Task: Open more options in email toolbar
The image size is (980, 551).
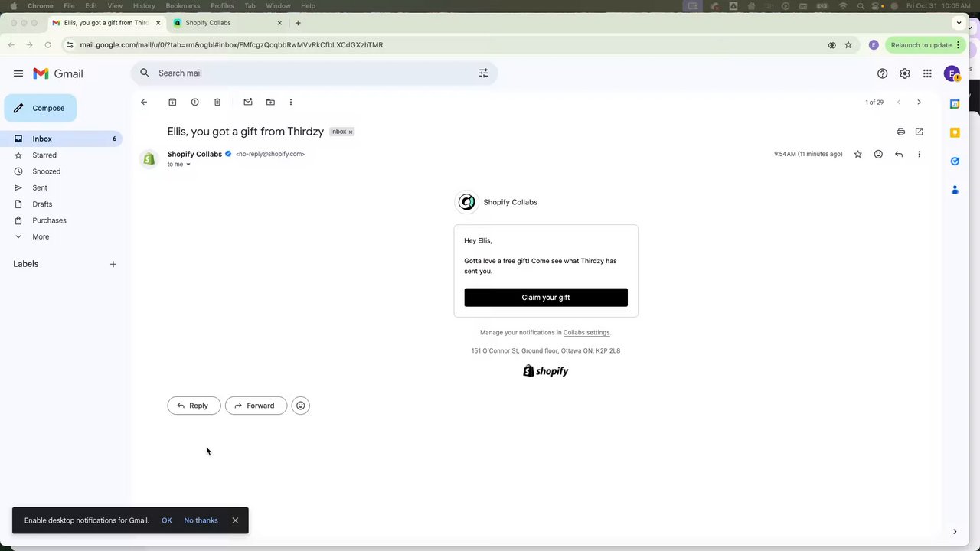Action: (x=291, y=102)
